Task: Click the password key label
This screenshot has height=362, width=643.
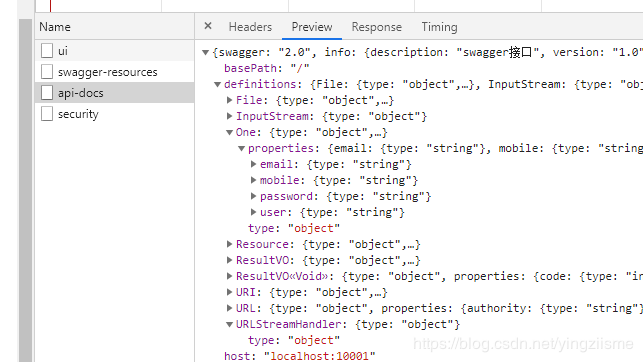Action: [x=286, y=196]
